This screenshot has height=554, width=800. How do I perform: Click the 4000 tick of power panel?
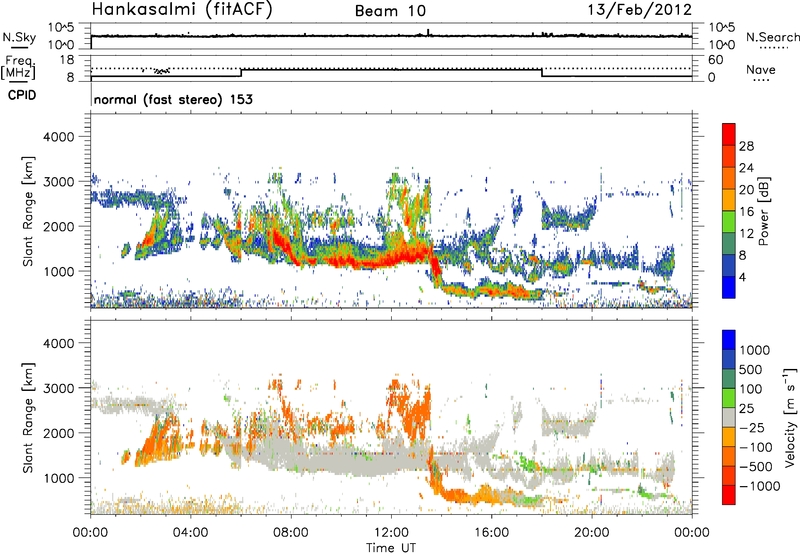[x=59, y=137]
